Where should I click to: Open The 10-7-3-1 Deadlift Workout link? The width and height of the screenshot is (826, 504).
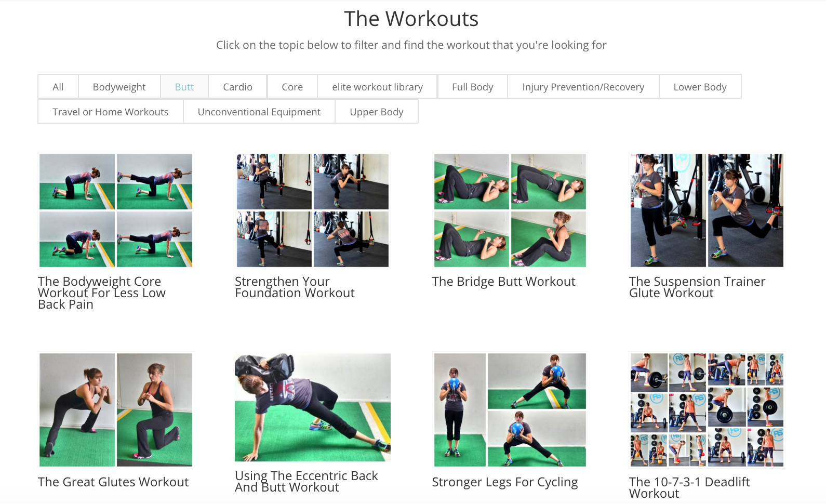689,488
